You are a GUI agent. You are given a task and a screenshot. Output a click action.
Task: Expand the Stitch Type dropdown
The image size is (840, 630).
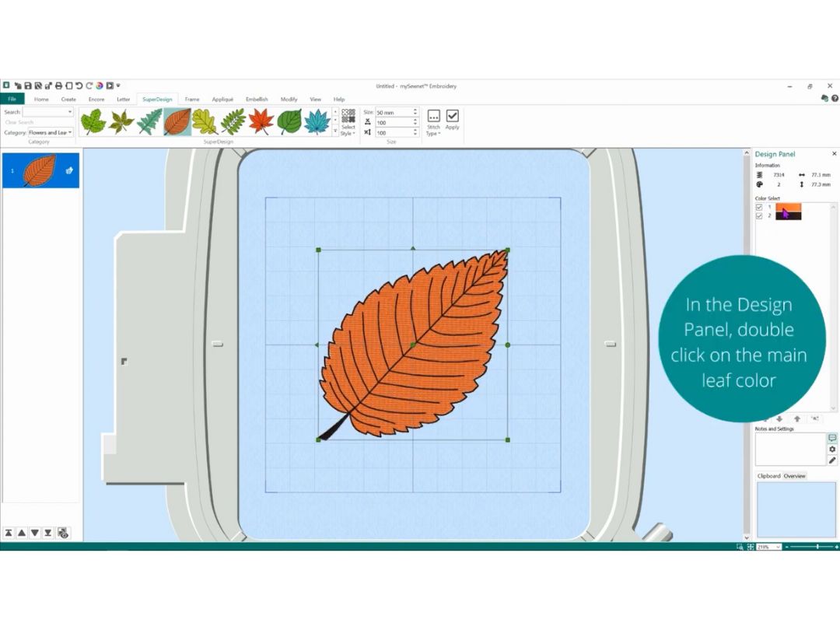[x=433, y=122]
